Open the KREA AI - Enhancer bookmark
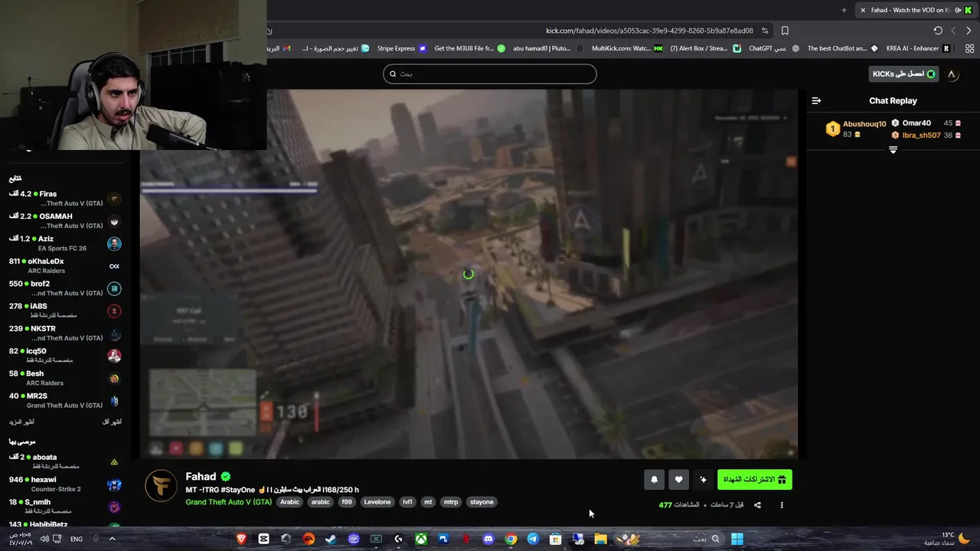 pyautogui.click(x=918, y=48)
